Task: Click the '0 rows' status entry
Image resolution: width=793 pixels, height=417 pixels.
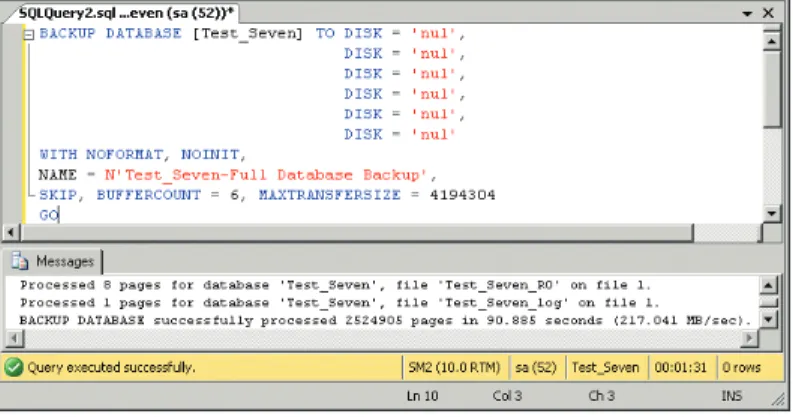Action: [741, 367]
